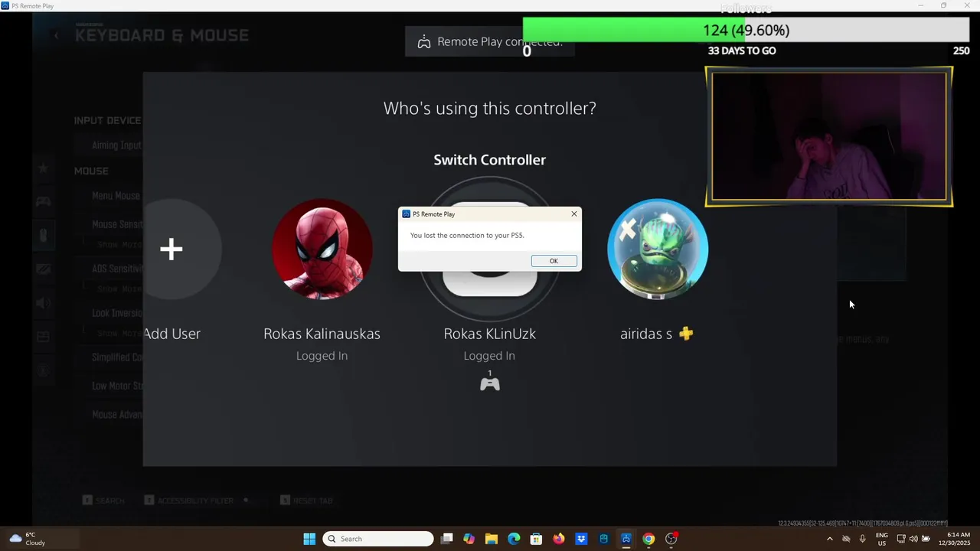Click the 33 DAYS TO GO label
The width and height of the screenshot is (980, 551).
pyautogui.click(x=742, y=51)
